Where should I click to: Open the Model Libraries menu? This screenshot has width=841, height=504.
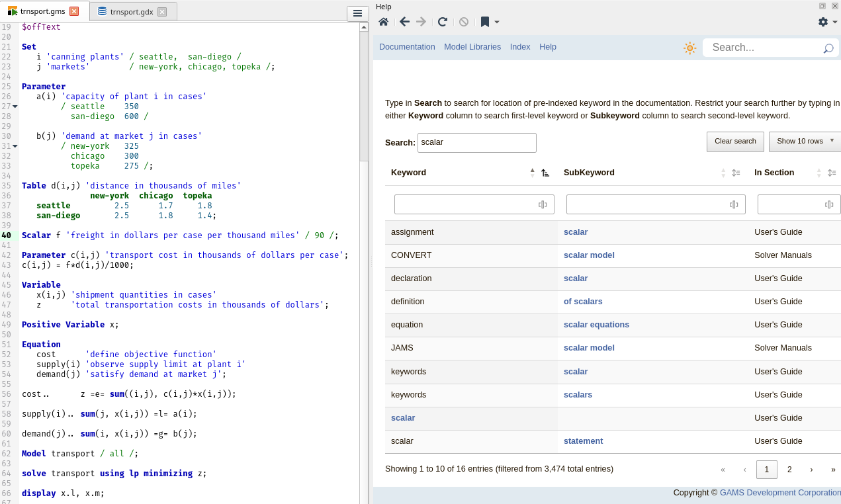472,47
